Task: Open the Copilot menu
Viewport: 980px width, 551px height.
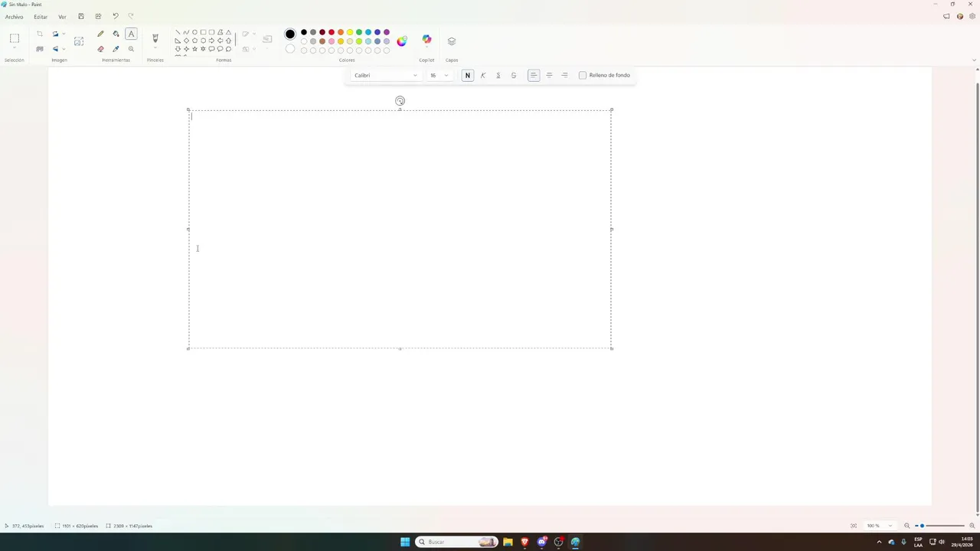Action: point(426,39)
